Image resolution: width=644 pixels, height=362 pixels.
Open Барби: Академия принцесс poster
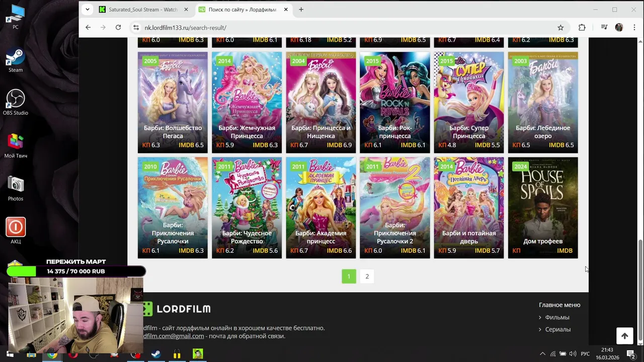tap(321, 208)
